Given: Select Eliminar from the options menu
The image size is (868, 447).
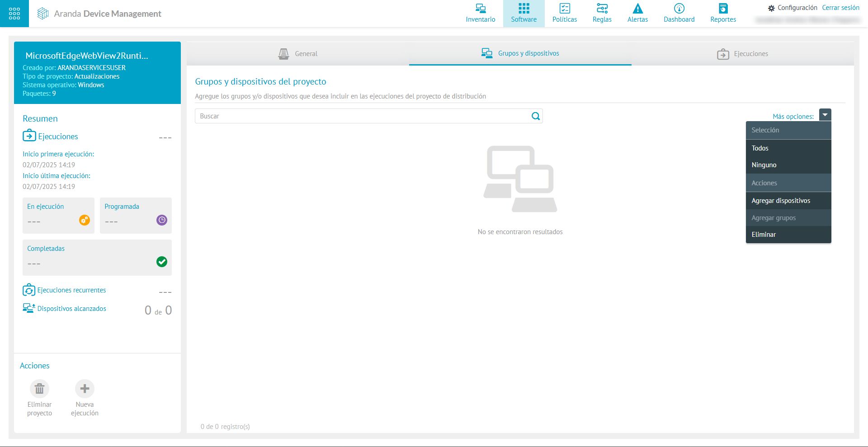Looking at the screenshot, I should click(x=788, y=235).
